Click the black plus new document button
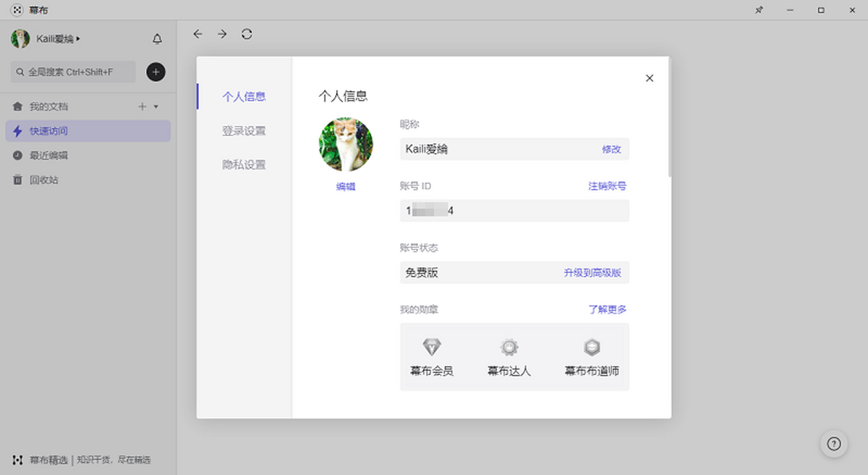Image resolution: width=868 pixels, height=475 pixels. point(156,72)
